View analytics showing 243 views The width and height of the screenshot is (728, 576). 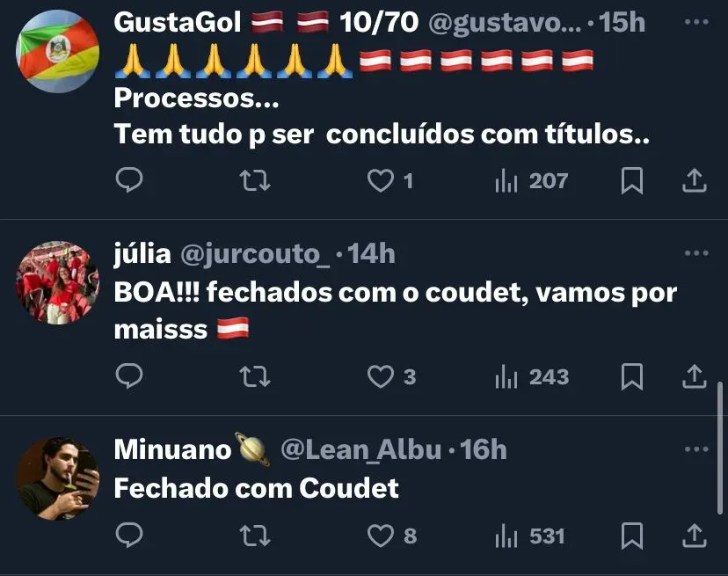[532, 376]
